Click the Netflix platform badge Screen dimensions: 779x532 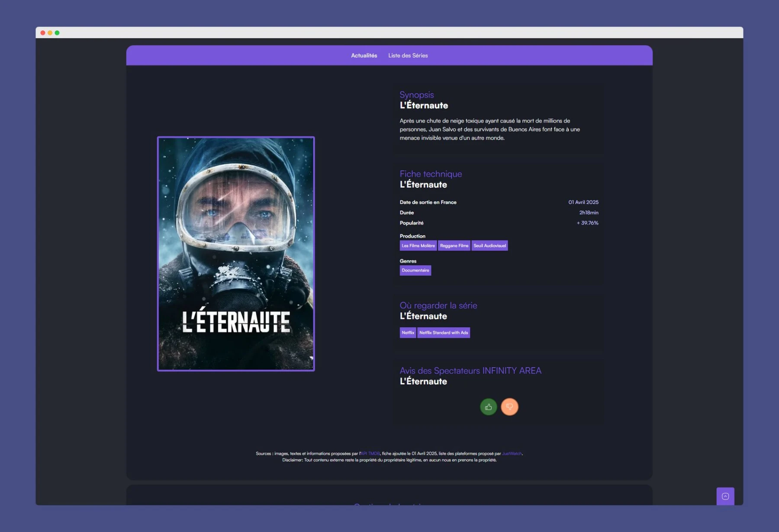(408, 333)
